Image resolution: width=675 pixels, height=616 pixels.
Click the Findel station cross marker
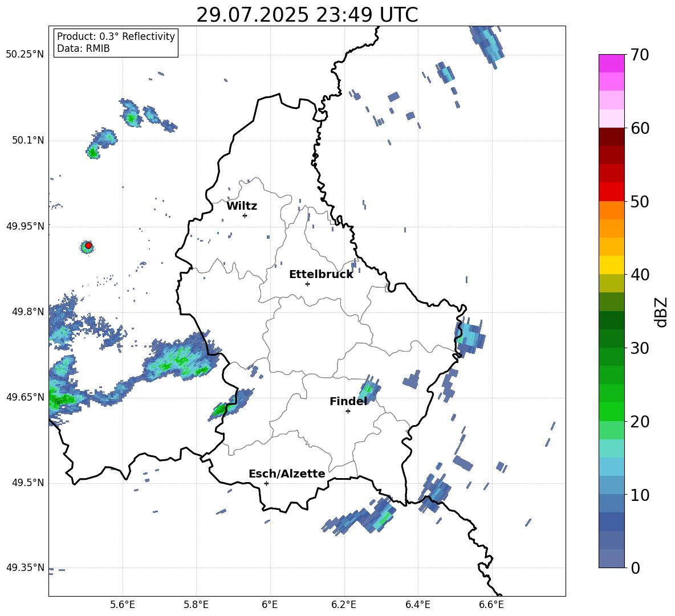tap(348, 411)
